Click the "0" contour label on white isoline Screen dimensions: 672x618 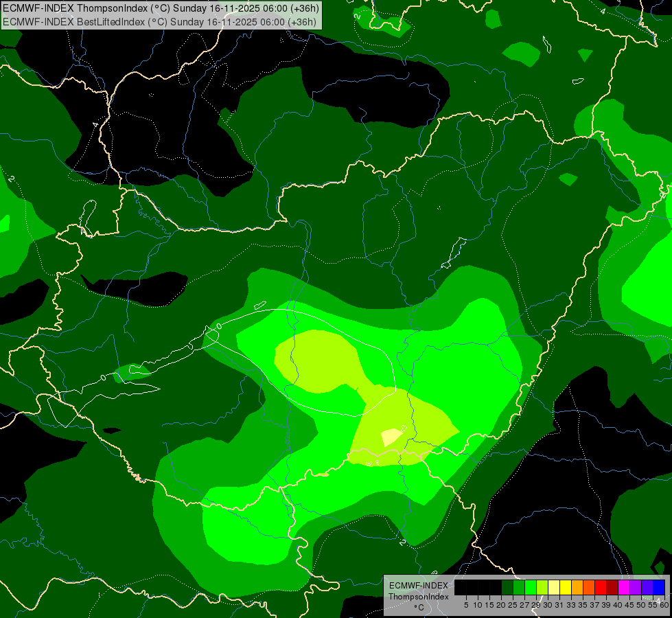(x=218, y=325)
